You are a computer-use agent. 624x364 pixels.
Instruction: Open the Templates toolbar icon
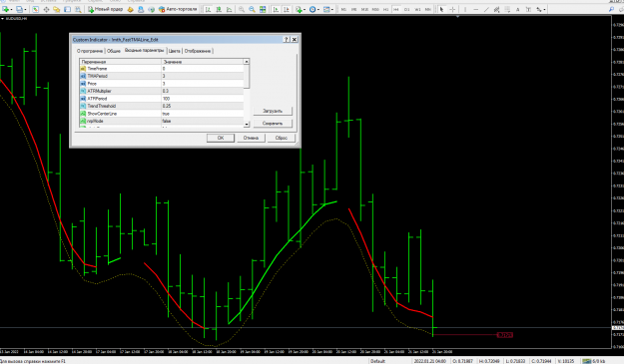326,9
